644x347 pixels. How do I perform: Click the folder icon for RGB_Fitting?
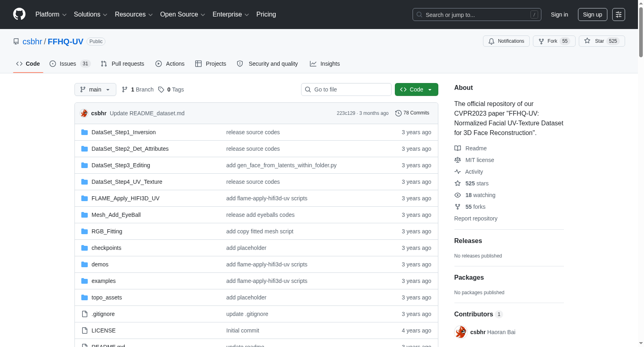tap(85, 231)
